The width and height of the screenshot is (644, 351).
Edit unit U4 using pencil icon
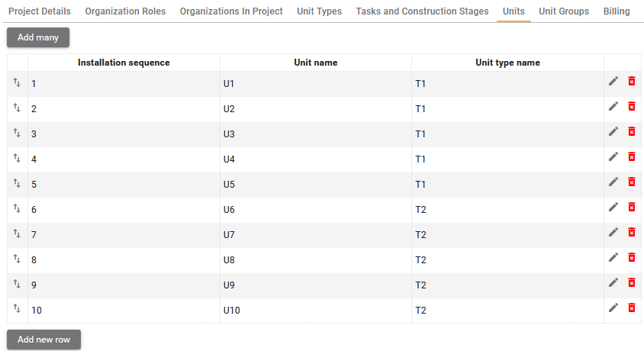(613, 156)
